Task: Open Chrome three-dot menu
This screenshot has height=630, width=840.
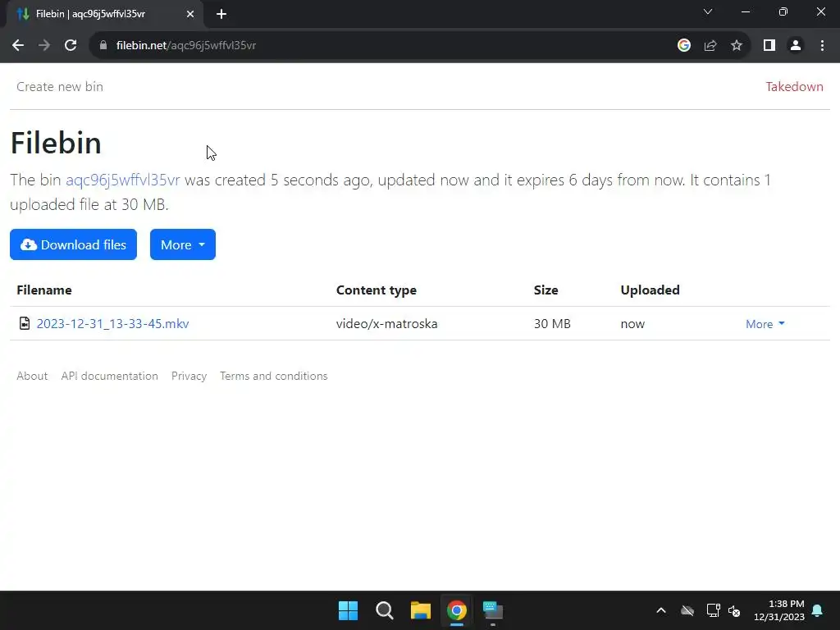Action: 822,46
